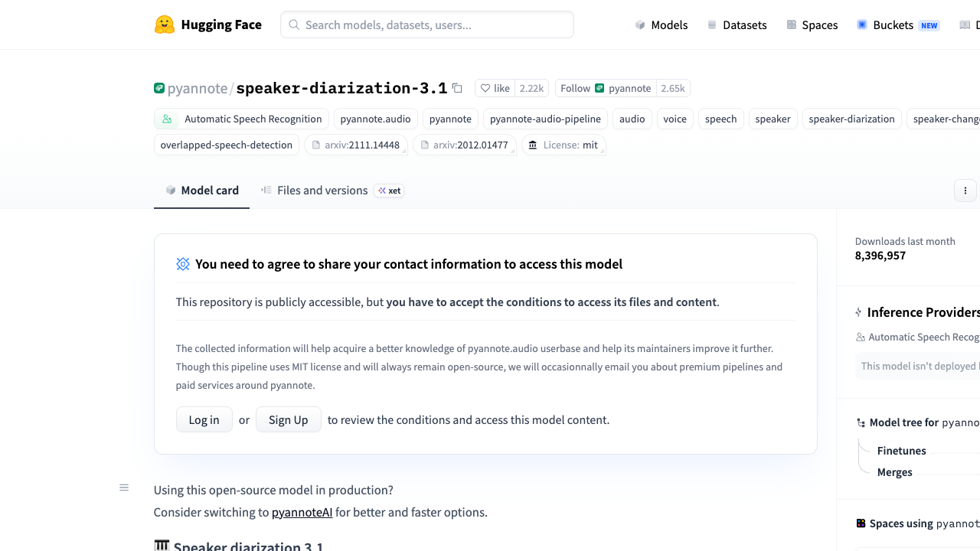Open the pyannoteAI link
980x551 pixels.
(x=302, y=512)
